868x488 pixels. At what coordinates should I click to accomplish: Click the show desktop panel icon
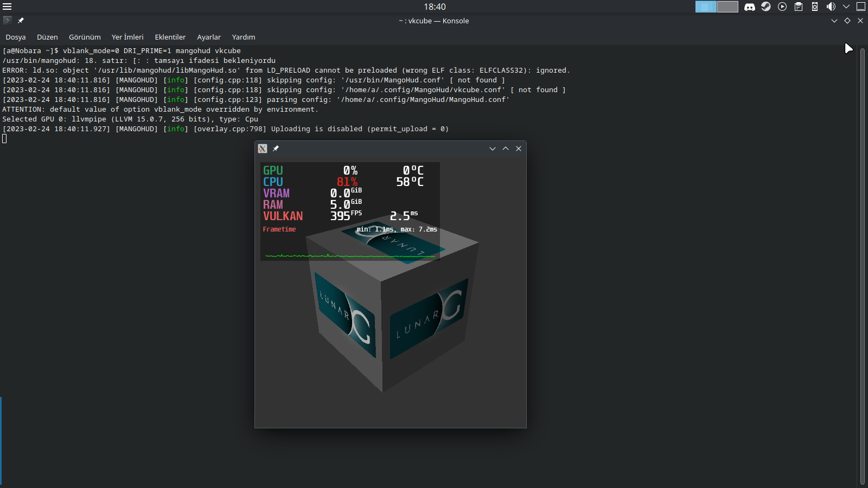861,7
